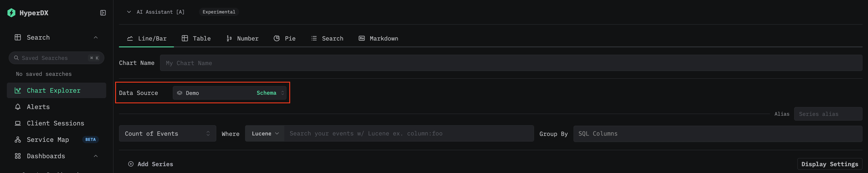The height and width of the screenshot is (173, 868).
Task: Expand the AI Assistant panel
Action: [x=129, y=12]
